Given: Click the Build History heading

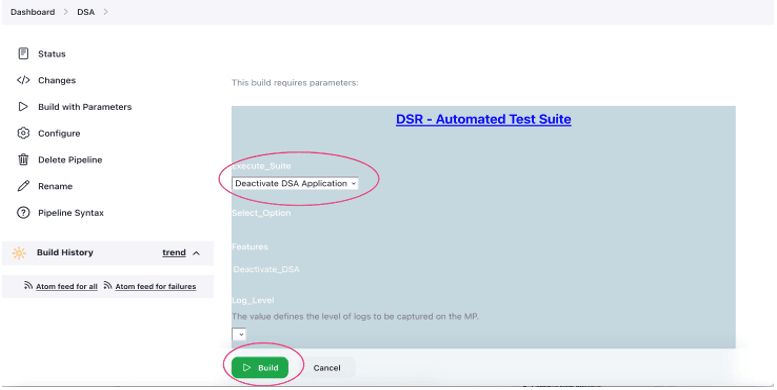Looking at the screenshot, I should pyautogui.click(x=65, y=253).
